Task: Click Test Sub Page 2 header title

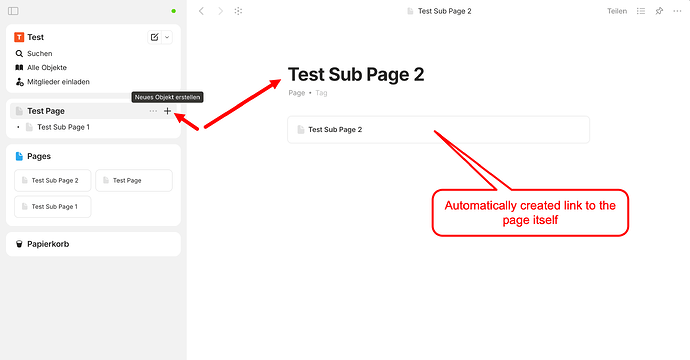Action: pyautogui.click(x=444, y=11)
